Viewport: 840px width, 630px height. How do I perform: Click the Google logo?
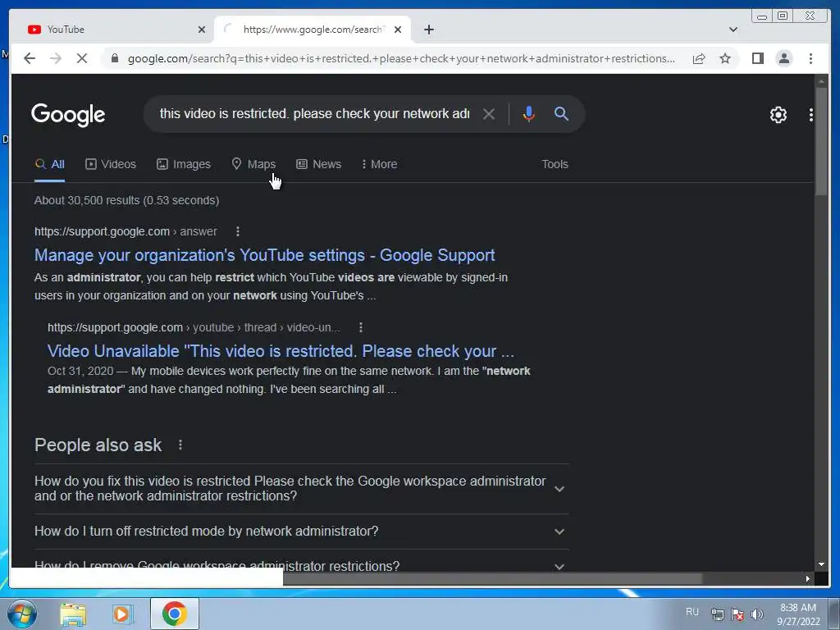click(x=68, y=115)
